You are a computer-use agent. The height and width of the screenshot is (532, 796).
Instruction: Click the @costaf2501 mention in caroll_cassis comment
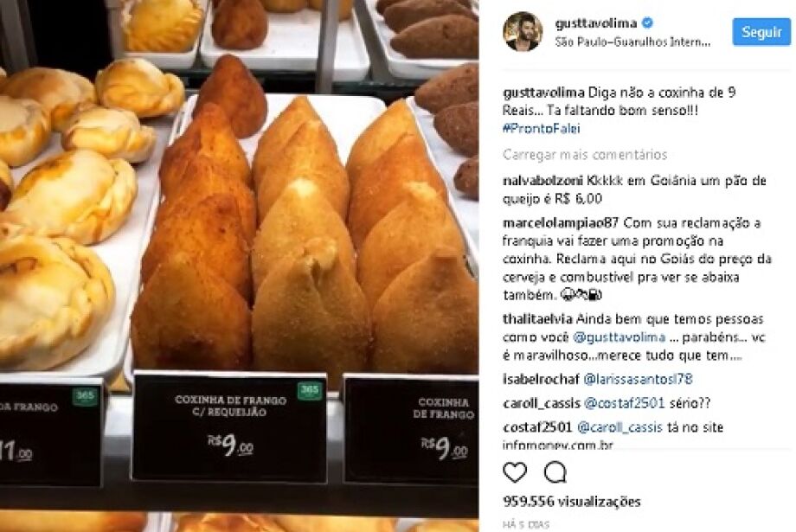[625, 403]
